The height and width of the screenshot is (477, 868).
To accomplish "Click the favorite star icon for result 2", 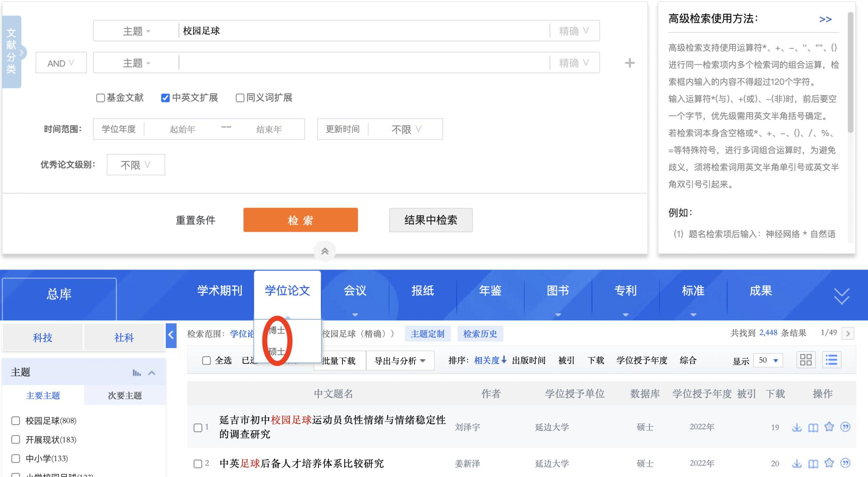I will [829, 463].
